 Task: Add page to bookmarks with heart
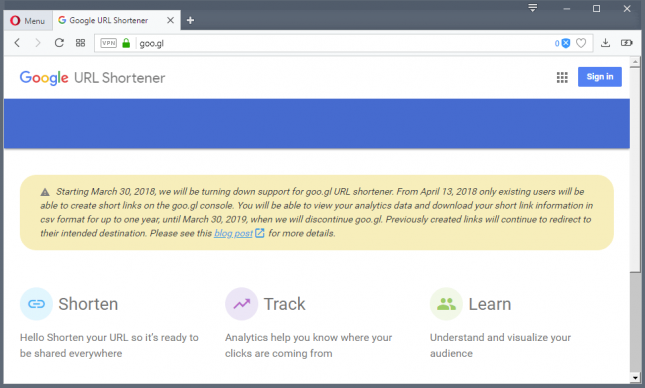581,43
